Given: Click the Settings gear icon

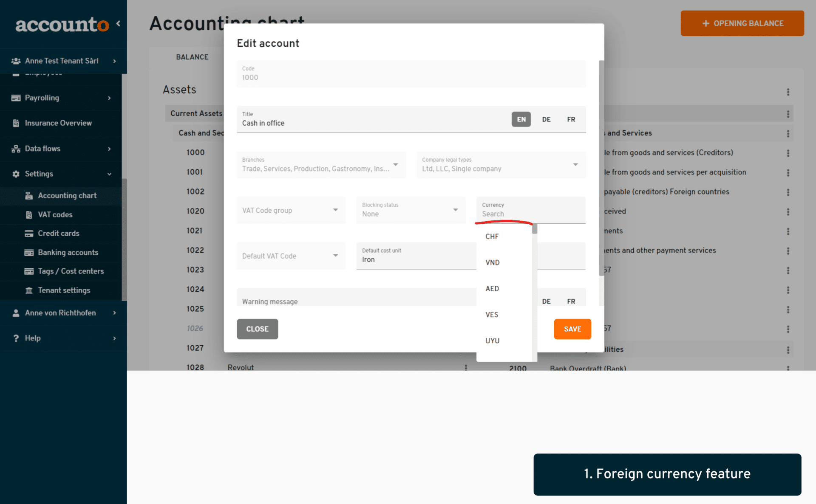Looking at the screenshot, I should pyautogui.click(x=16, y=174).
